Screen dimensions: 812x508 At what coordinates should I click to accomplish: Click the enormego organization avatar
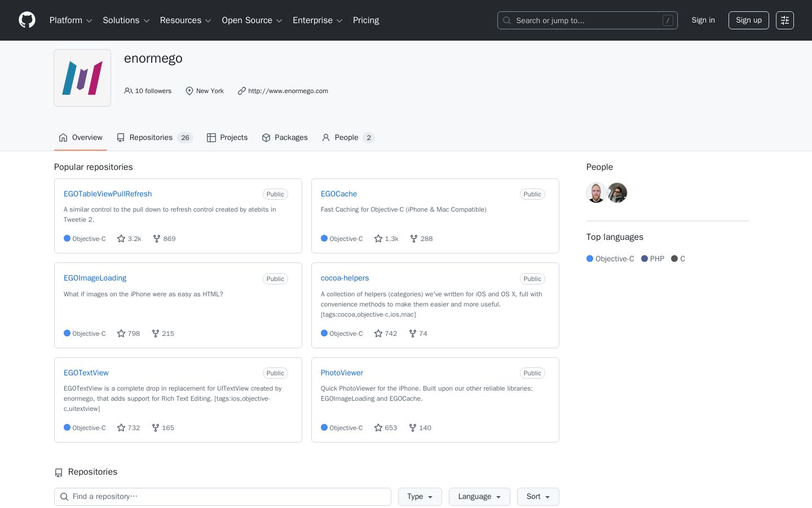pos(82,78)
